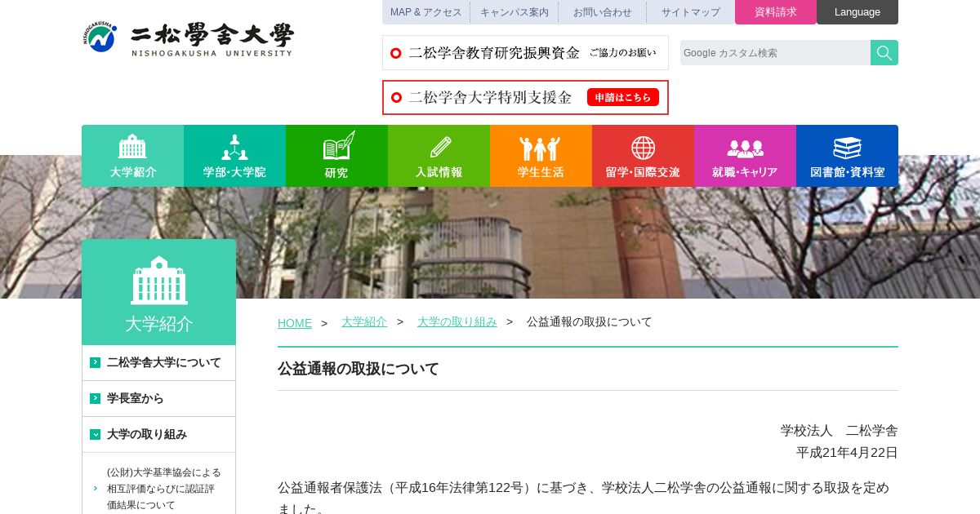This screenshot has width=980, height=514.
Task: Go to HOME via the breadcrumb
Action: (x=295, y=323)
